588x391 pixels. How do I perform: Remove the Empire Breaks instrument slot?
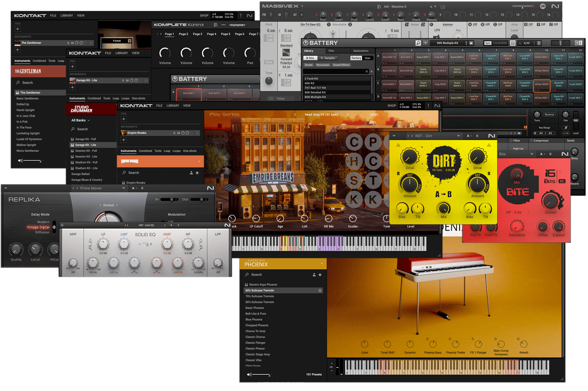198,133
